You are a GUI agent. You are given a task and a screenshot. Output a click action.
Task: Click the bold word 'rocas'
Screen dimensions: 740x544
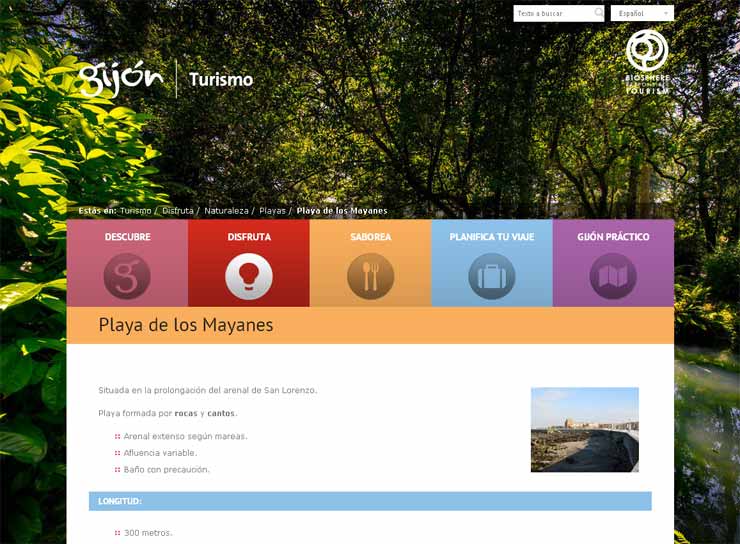click(186, 413)
